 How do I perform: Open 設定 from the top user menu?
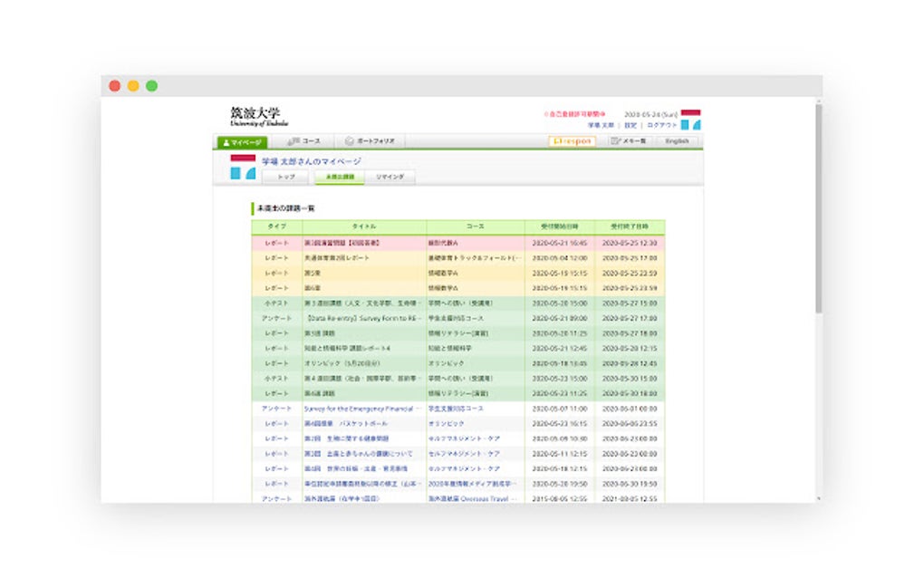point(629,123)
